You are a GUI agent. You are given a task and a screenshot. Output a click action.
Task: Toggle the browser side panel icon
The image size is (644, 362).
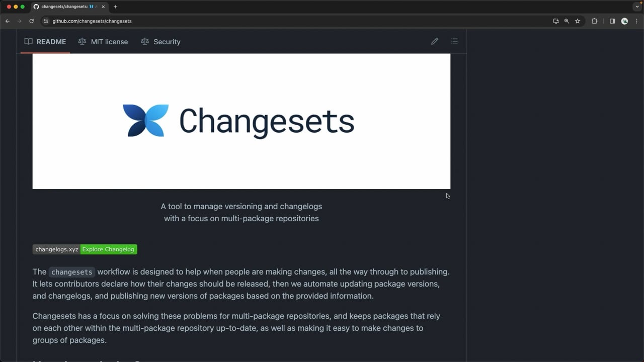tap(612, 21)
